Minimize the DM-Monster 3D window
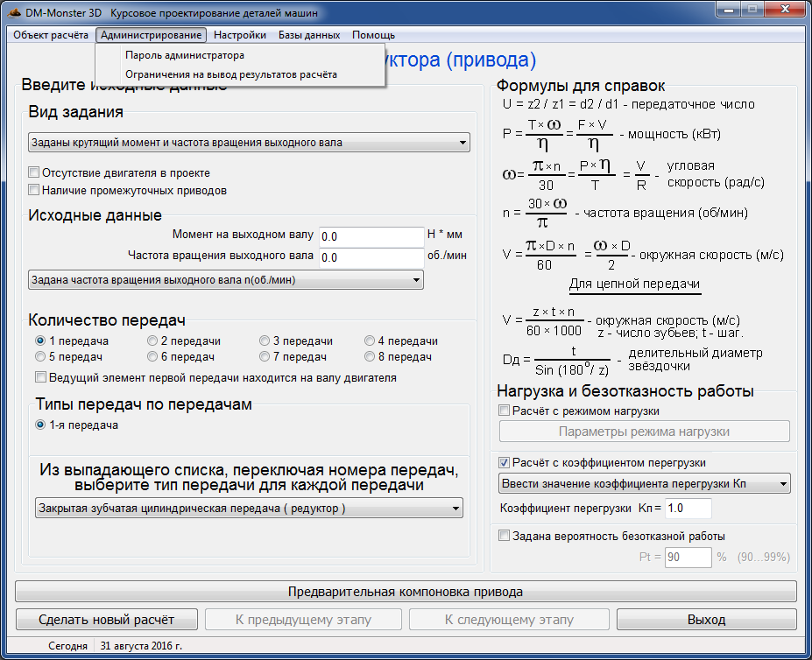 pyautogui.click(x=729, y=10)
